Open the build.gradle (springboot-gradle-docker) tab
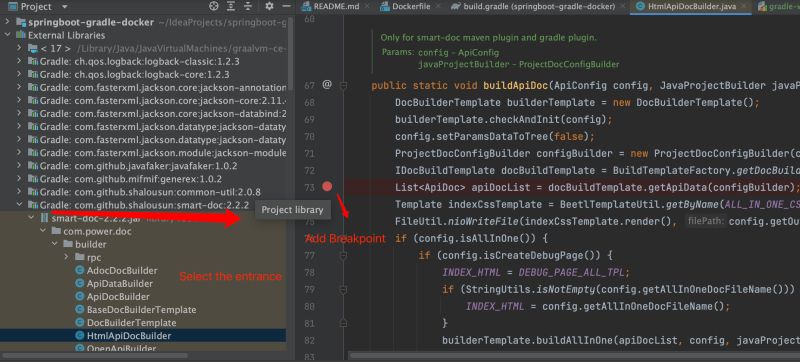 [539, 7]
